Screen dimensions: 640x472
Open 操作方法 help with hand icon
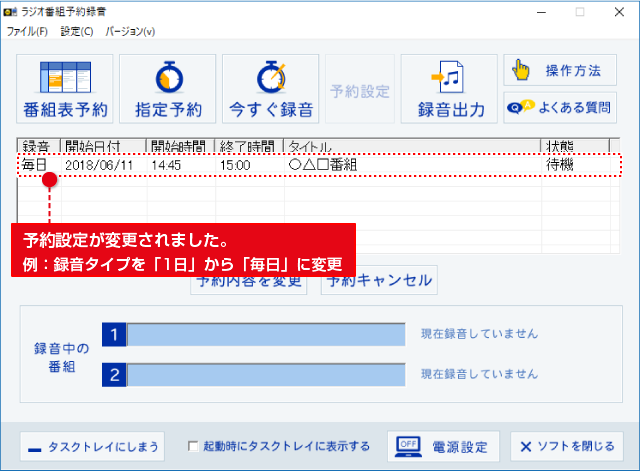[x=560, y=70]
